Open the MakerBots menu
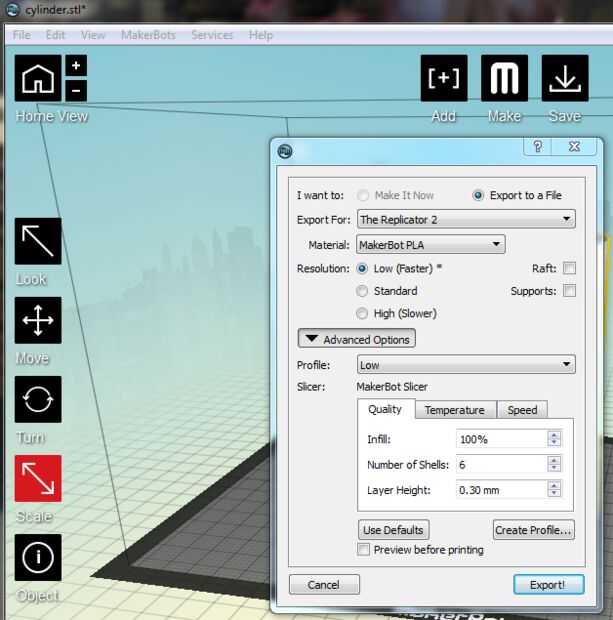Viewport: 613px width, 620px height. click(148, 35)
